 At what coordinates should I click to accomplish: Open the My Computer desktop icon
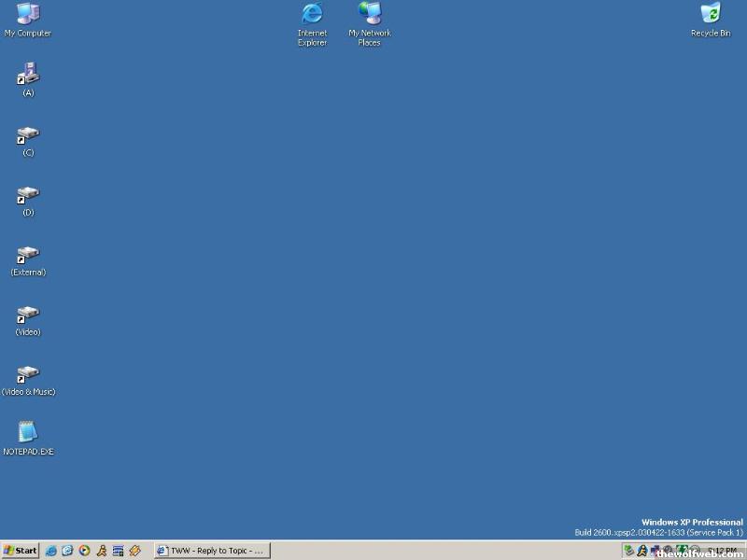pos(28,14)
